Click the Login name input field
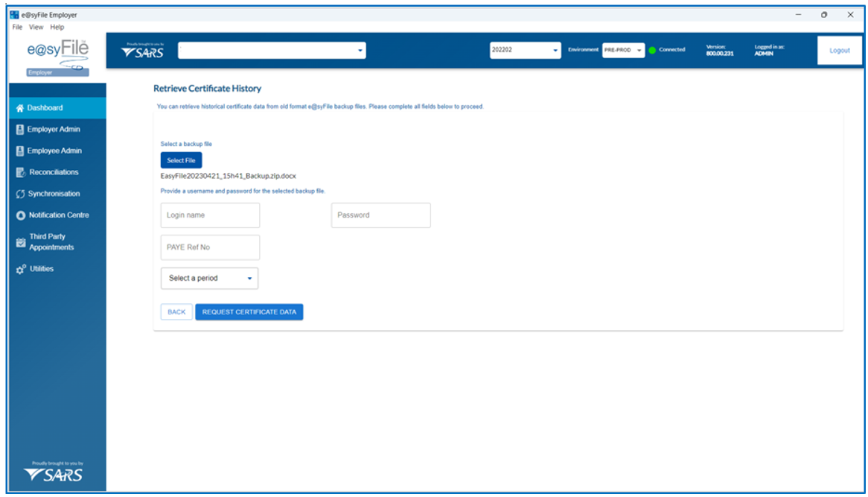The image size is (868, 497). click(x=210, y=215)
